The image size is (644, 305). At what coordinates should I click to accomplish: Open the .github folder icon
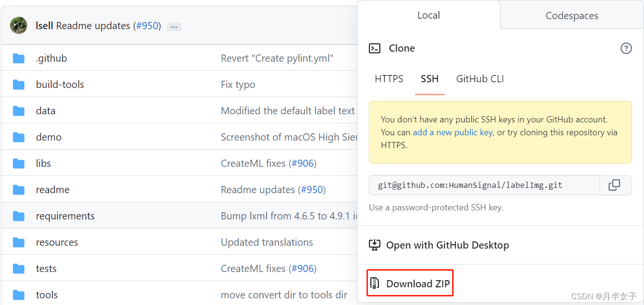19,58
